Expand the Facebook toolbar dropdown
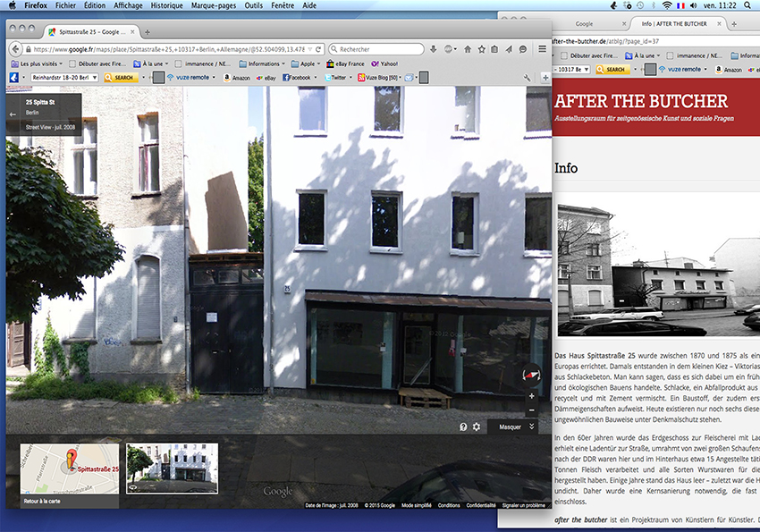This screenshot has height=532, width=760. (x=316, y=78)
